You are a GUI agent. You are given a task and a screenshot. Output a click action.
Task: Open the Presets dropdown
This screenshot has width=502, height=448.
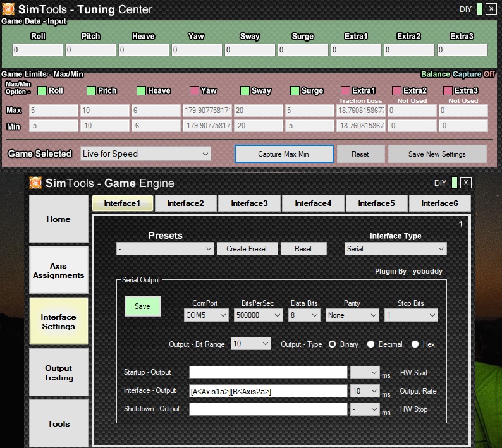pos(165,248)
